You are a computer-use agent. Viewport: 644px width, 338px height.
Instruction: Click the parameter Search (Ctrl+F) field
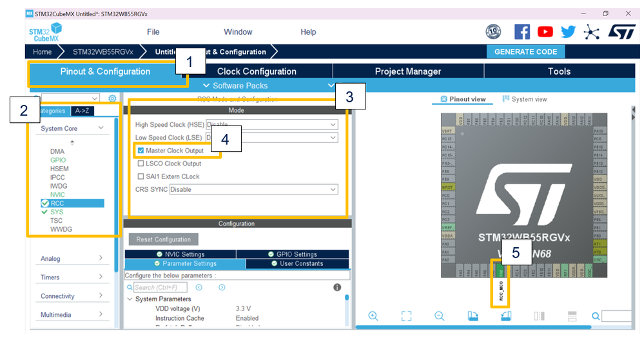[160, 287]
